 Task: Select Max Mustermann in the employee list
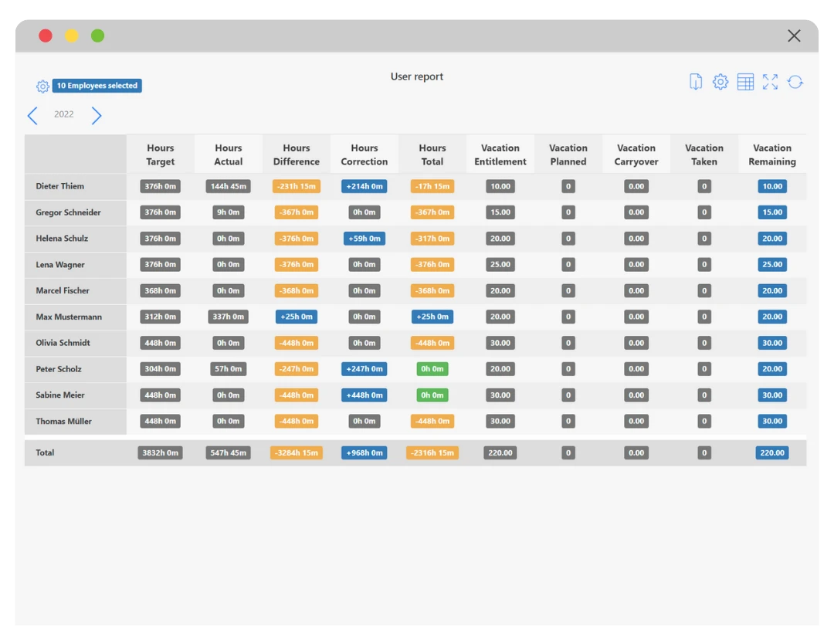(69, 317)
